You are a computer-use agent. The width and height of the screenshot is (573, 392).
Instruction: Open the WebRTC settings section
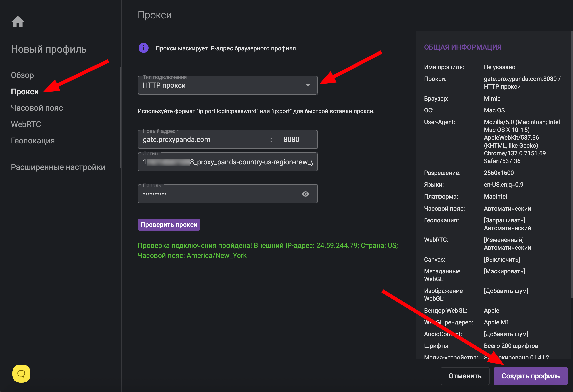coord(26,124)
